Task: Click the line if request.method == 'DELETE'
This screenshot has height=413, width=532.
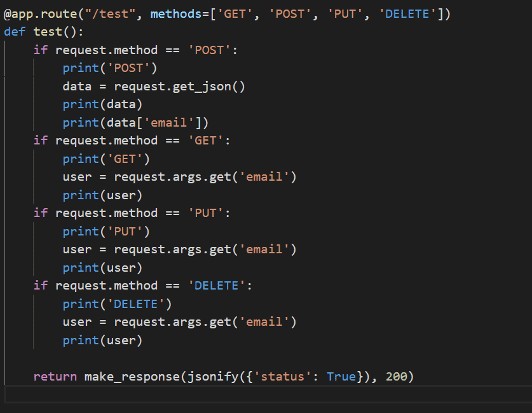Action: coord(143,286)
